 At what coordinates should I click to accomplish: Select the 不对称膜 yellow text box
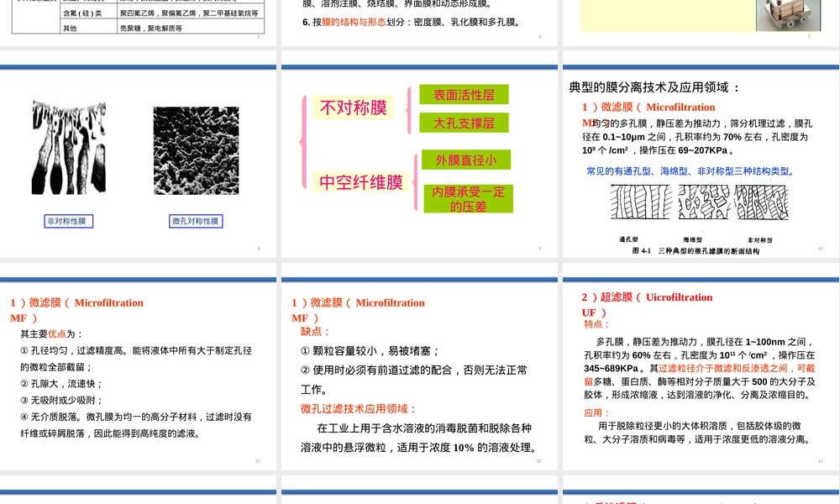353,108
